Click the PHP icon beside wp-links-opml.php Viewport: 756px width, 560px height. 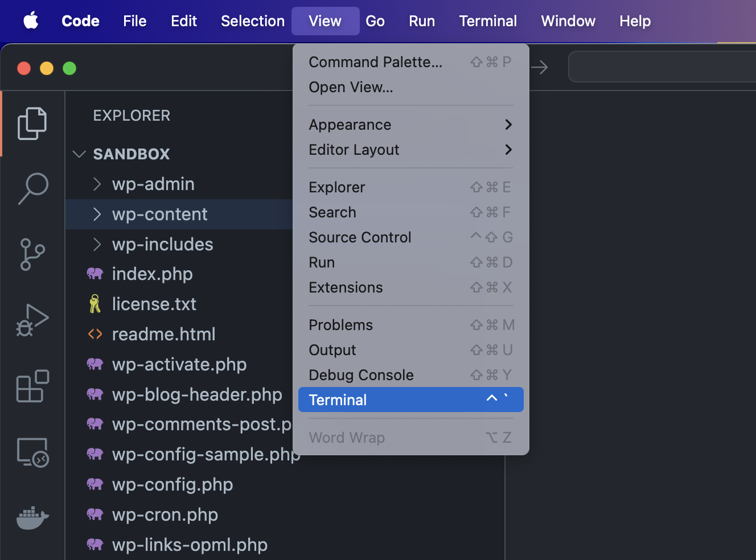tap(95, 545)
